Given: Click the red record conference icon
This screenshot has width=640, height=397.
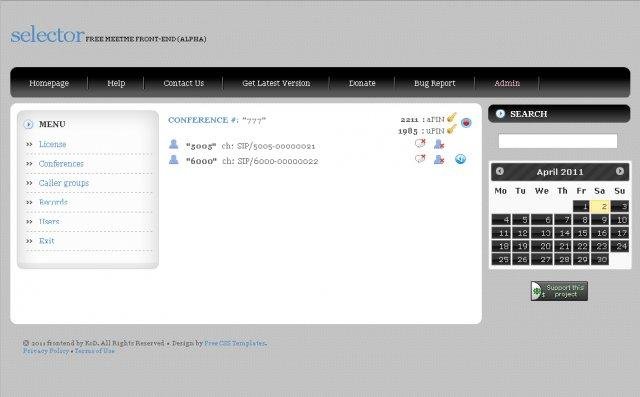Looking at the screenshot, I should coord(466,122).
